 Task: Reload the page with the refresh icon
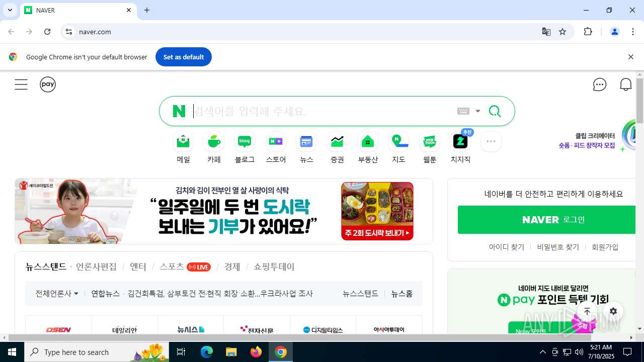click(47, 32)
